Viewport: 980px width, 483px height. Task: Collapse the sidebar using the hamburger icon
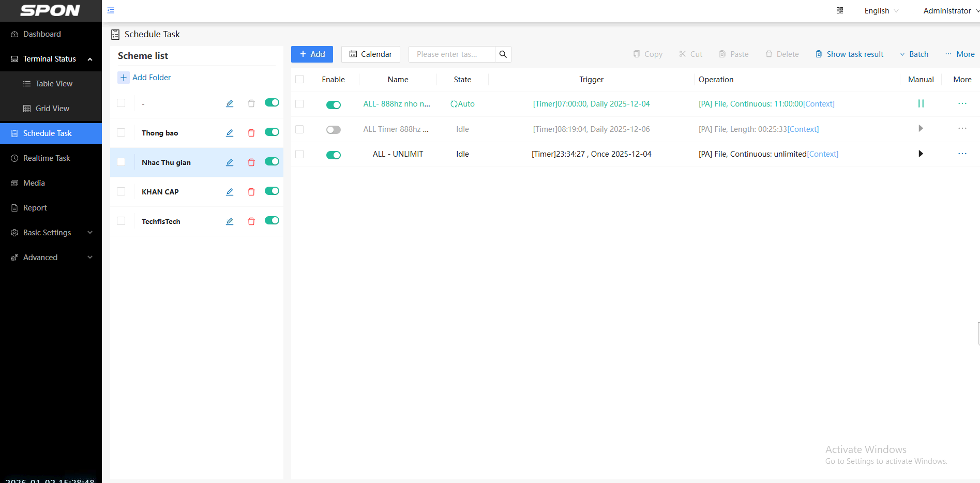(111, 10)
